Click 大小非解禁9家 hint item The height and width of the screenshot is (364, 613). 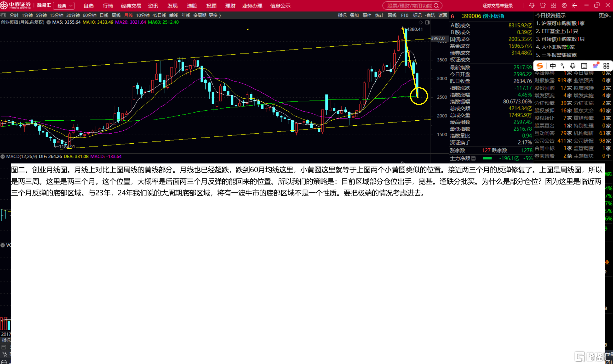click(555, 47)
